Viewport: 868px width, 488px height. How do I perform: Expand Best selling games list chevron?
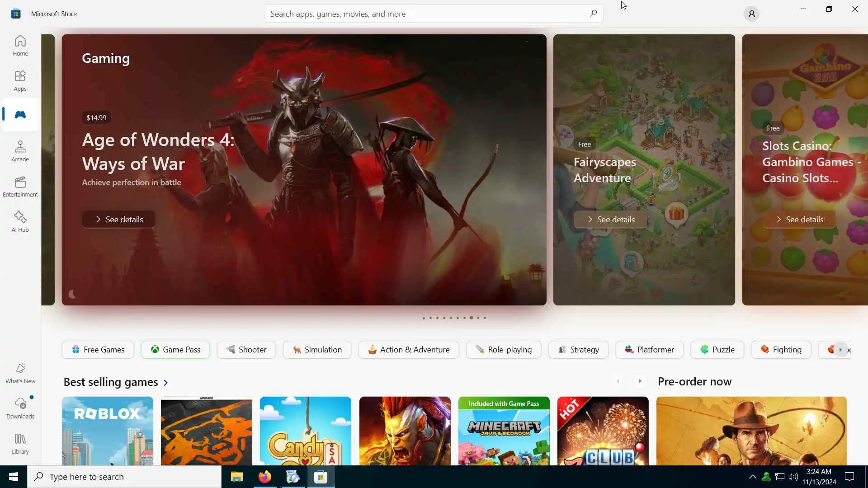[x=165, y=383]
